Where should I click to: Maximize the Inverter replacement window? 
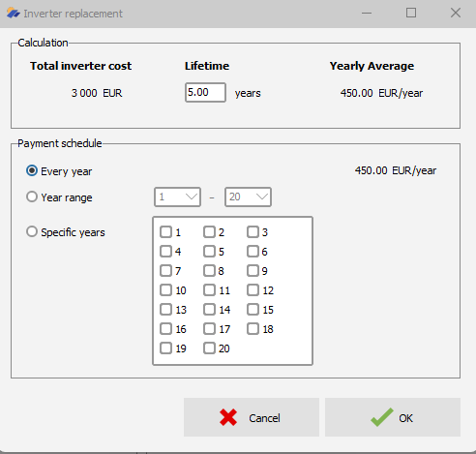[x=411, y=13]
